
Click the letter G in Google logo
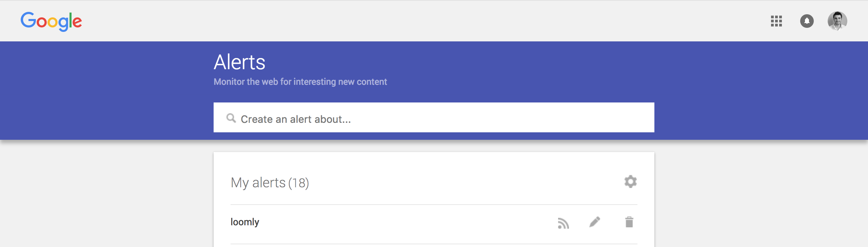(28, 20)
